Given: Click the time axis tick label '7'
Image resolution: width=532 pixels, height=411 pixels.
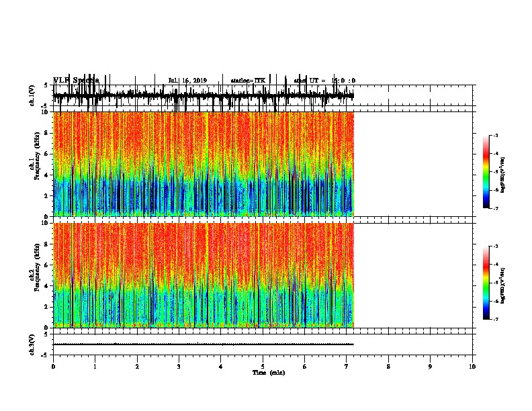Looking at the screenshot, I should click(x=347, y=367).
